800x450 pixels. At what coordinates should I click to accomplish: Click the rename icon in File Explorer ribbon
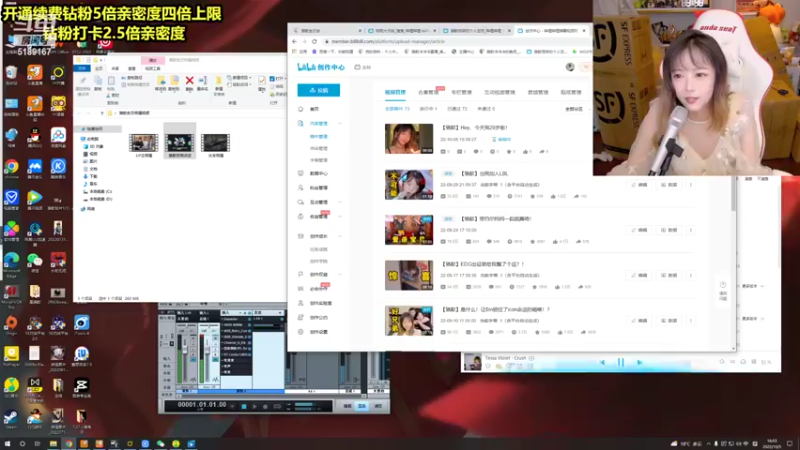tap(203, 81)
